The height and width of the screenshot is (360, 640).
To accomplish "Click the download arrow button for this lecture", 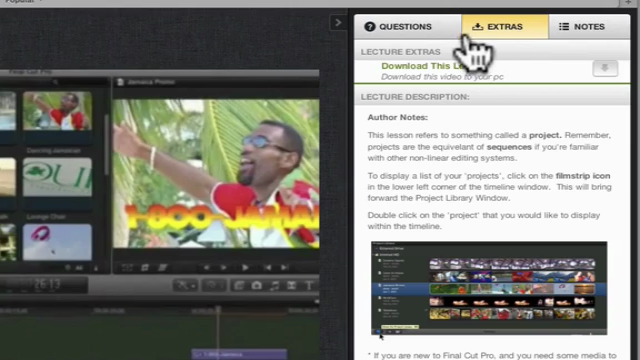I will 605,68.
